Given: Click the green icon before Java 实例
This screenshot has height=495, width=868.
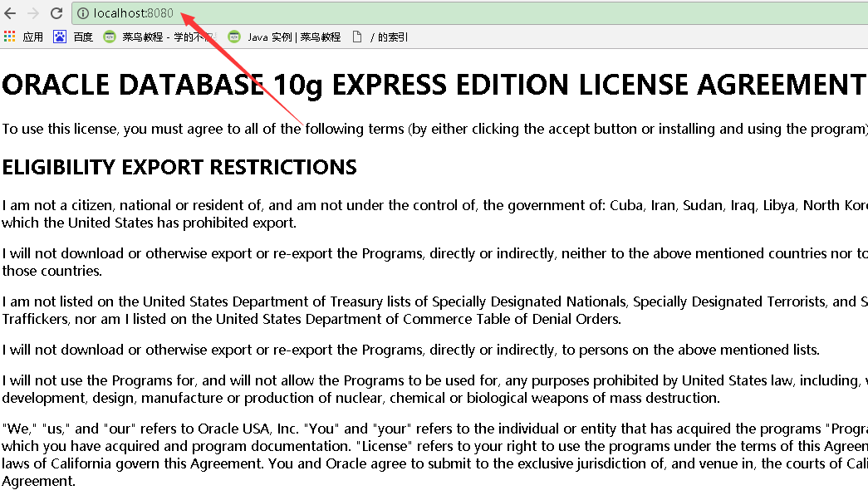Looking at the screenshot, I should (234, 37).
